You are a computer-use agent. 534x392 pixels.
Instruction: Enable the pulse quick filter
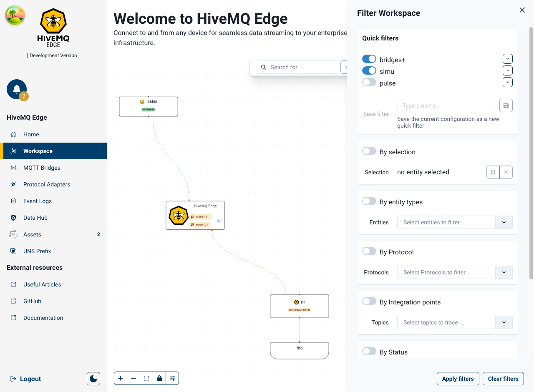(x=369, y=82)
